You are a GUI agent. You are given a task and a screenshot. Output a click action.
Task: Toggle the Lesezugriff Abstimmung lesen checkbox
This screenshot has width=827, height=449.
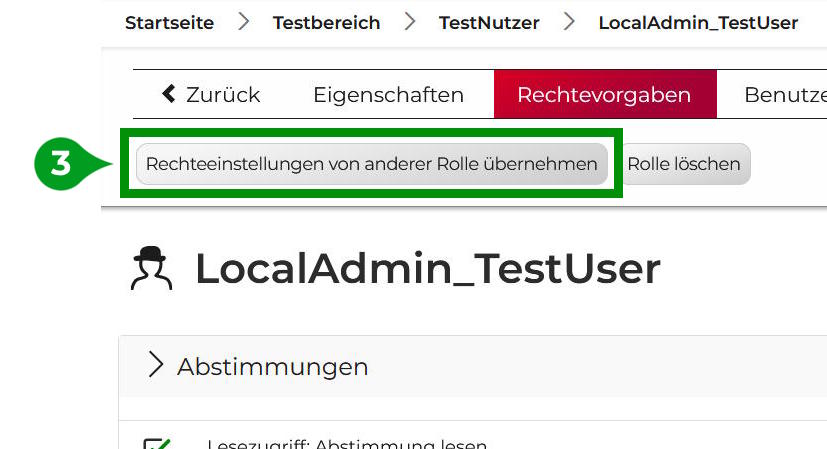pyautogui.click(x=155, y=444)
